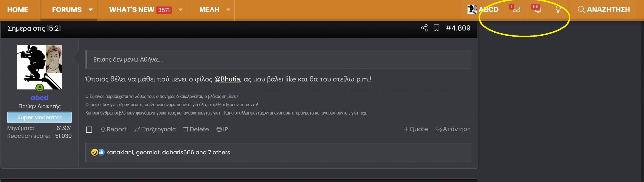Go to the HOME tab
This screenshot has width=644, height=182.
point(18,10)
